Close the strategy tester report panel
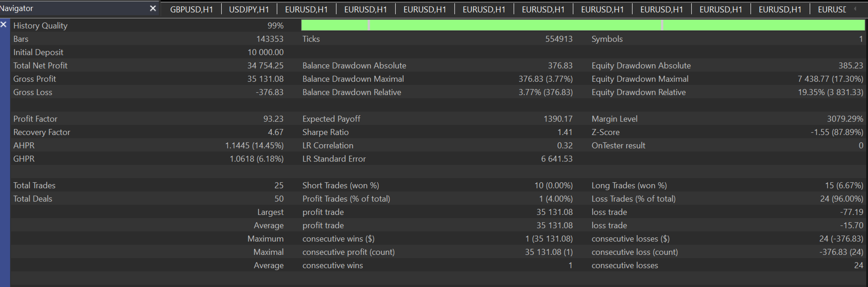Screen dimensions: 868x287 tap(4, 24)
